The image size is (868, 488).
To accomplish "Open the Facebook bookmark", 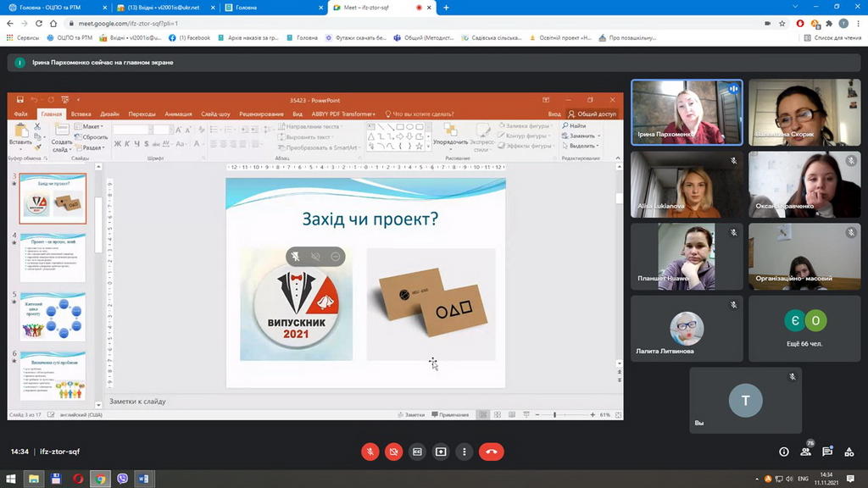I will [x=190, y=38].
